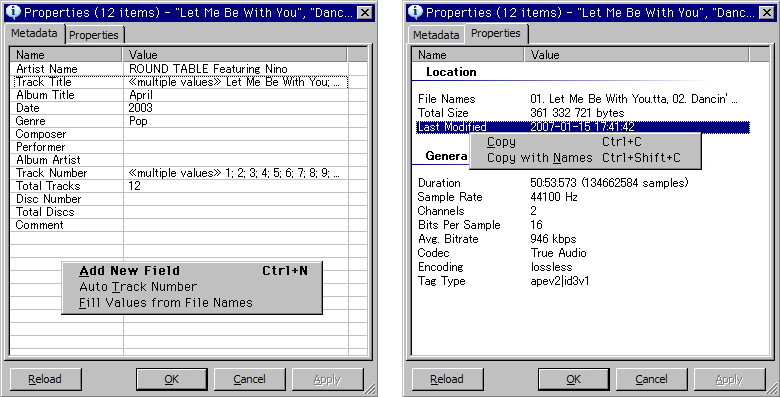Choose Fill Values from File Names
The image size is (780, 397).
pyautogui.click(x=192, y=302)
